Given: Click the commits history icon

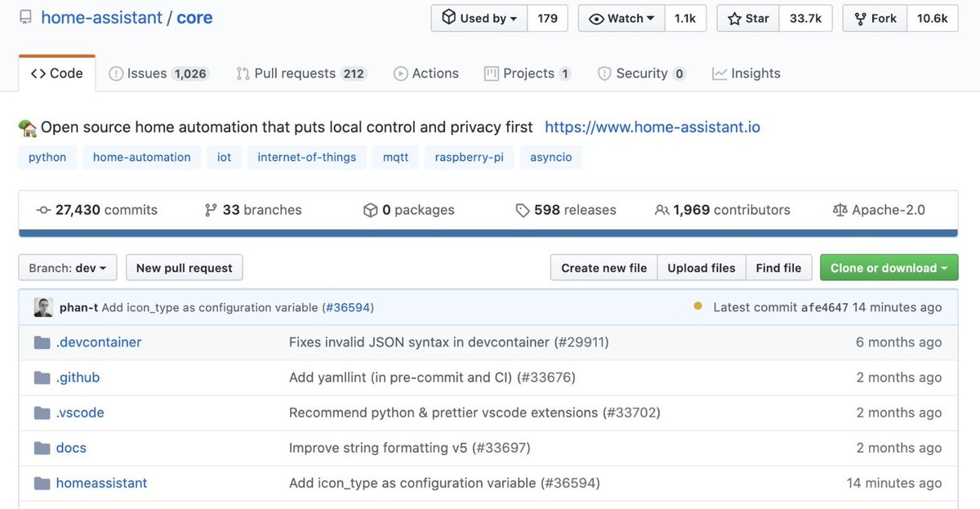Looking at the screenshot, I should pyautogui.click(x=44, y=210).
